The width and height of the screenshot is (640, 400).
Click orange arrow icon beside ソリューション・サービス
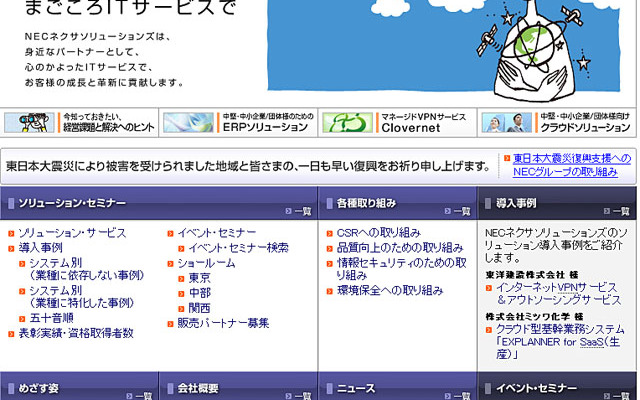[11, 234]
